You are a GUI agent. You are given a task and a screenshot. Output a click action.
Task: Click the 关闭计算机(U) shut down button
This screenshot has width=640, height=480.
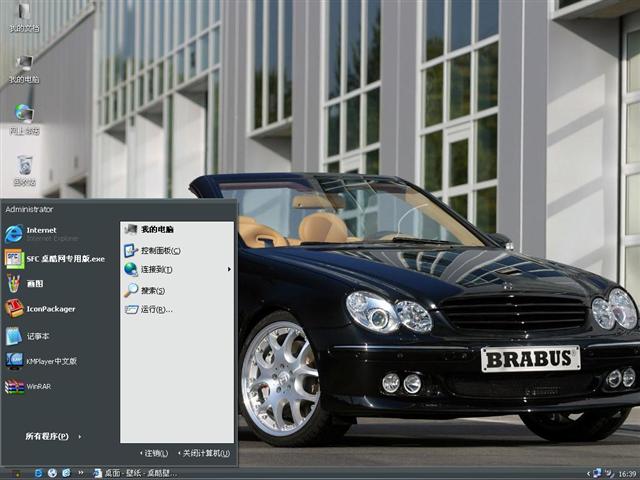coord(203,453)
